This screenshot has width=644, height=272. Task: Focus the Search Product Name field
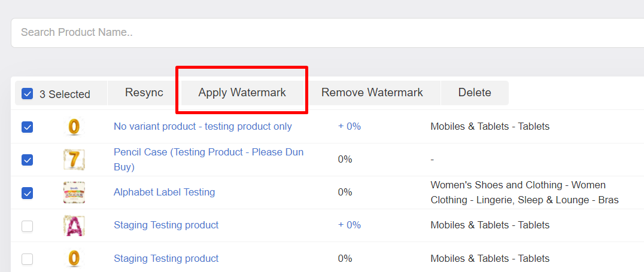(327, 32)
